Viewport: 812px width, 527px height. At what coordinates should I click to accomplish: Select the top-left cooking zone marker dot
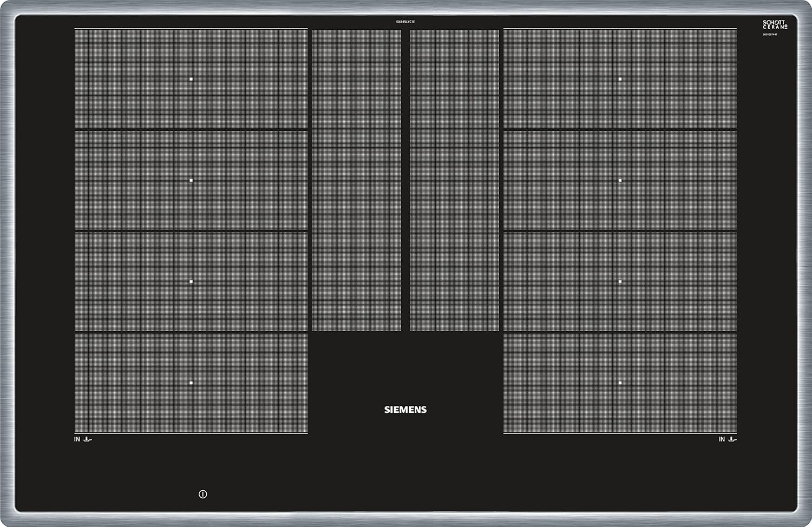(191, 78)
